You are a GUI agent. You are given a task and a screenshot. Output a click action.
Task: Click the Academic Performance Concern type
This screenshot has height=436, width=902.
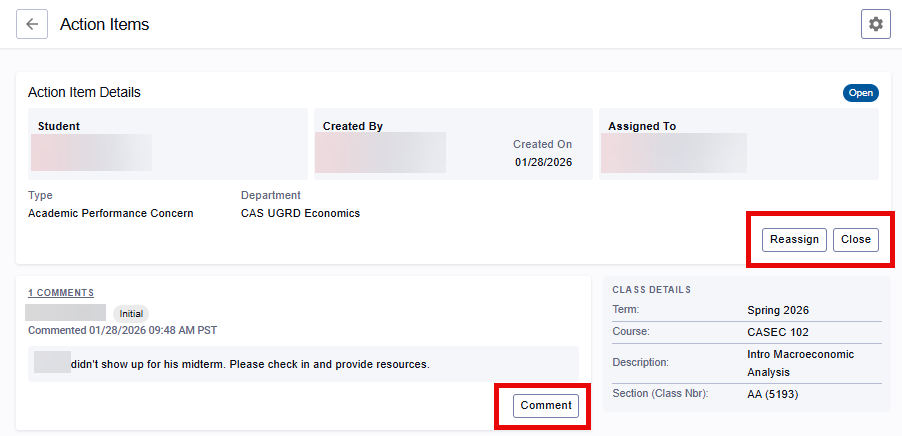click(x=111, y=213)
